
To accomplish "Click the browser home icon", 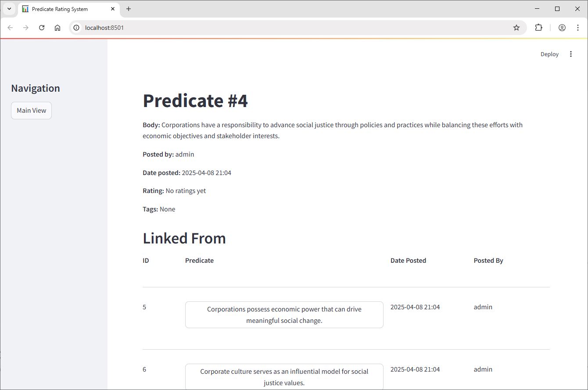I will point(57,28).
